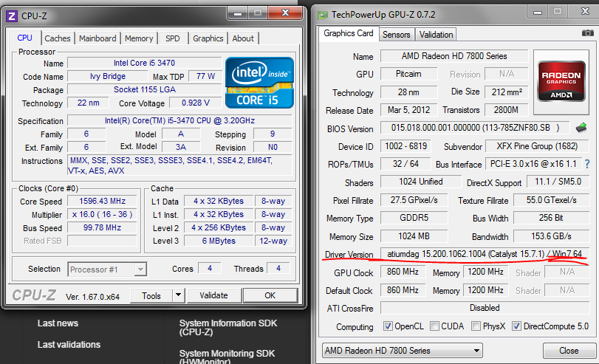Click the OK button in CPU-Z
Screen dimensions: 599x364
(270, 295)
